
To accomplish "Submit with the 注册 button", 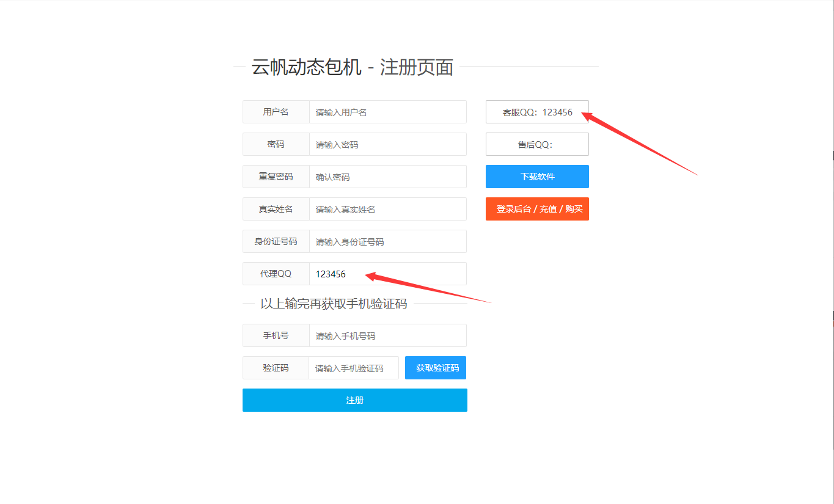I will pyautogui.click(x=355, y=400).
